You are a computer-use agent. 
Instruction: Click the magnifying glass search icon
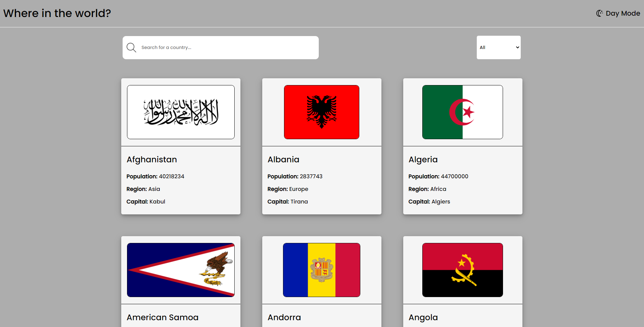[x=131, y=47]
